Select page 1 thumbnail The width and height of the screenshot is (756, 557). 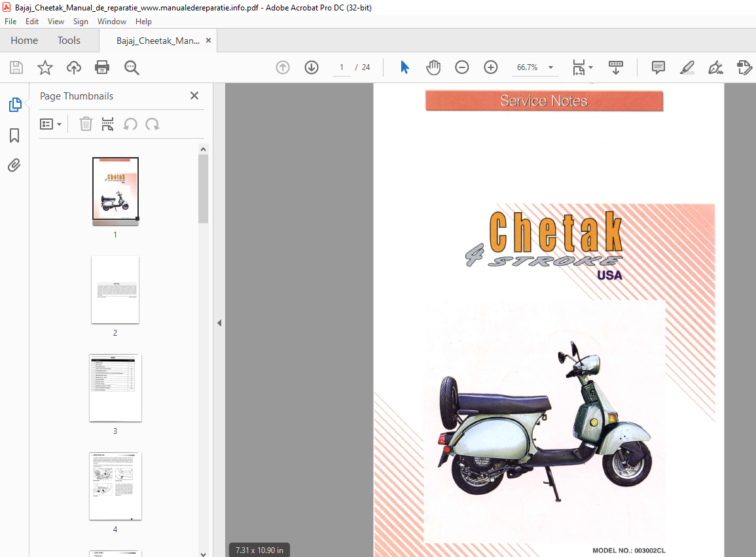point(115,191)
